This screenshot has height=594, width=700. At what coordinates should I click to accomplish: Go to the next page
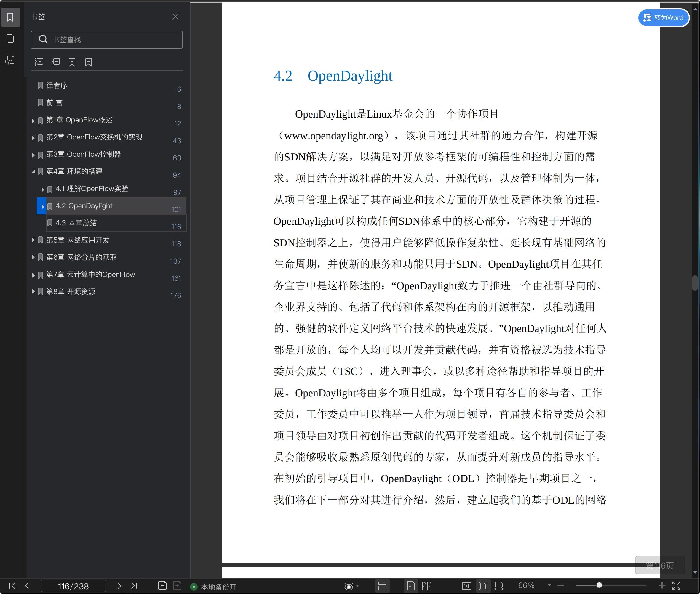[x=119, y=586]
